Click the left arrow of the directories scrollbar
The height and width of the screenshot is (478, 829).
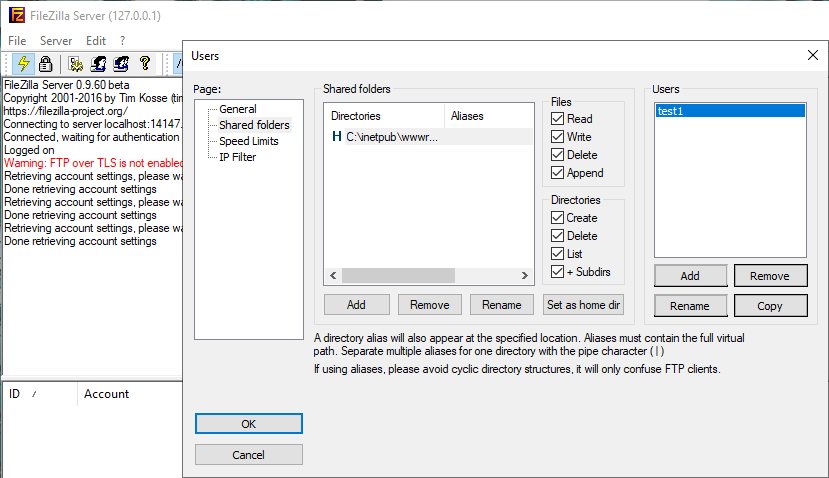click(x=333, y=275)
